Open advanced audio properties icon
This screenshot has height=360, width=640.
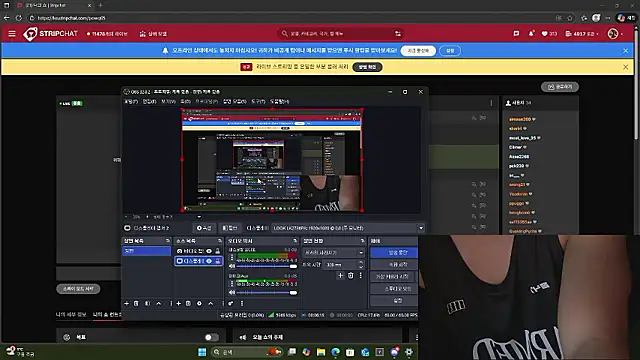pos(231,303)
